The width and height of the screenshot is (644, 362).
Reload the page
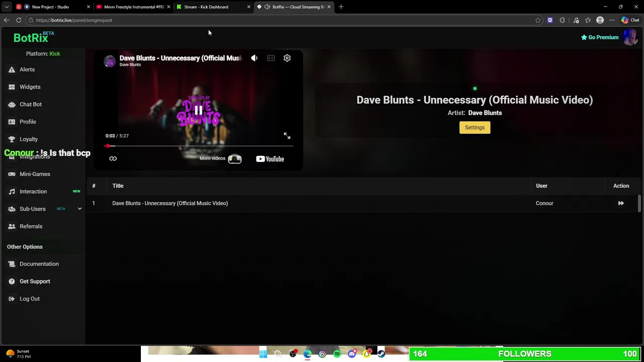tap(19, 20)
